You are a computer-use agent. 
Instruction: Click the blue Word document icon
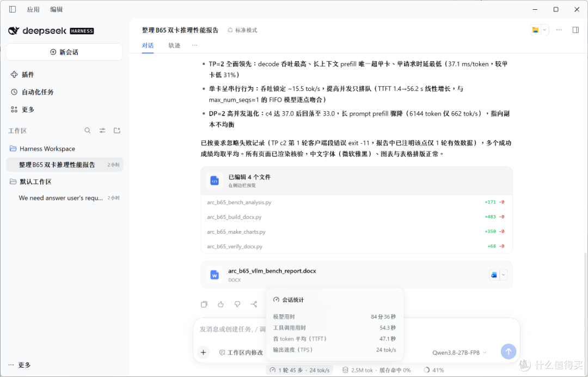pos(215,275)
